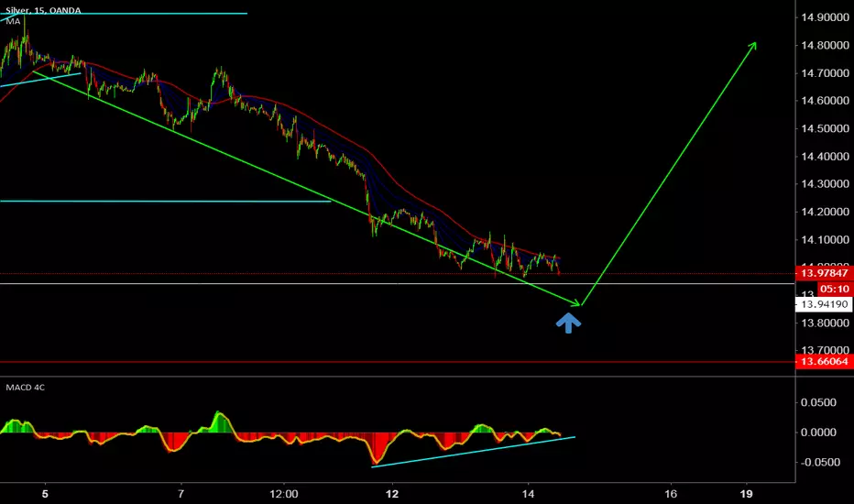The image size is (854, 504).
Task: Click the Silver, 15, OANDA symbol title
Action: (43, 10)
